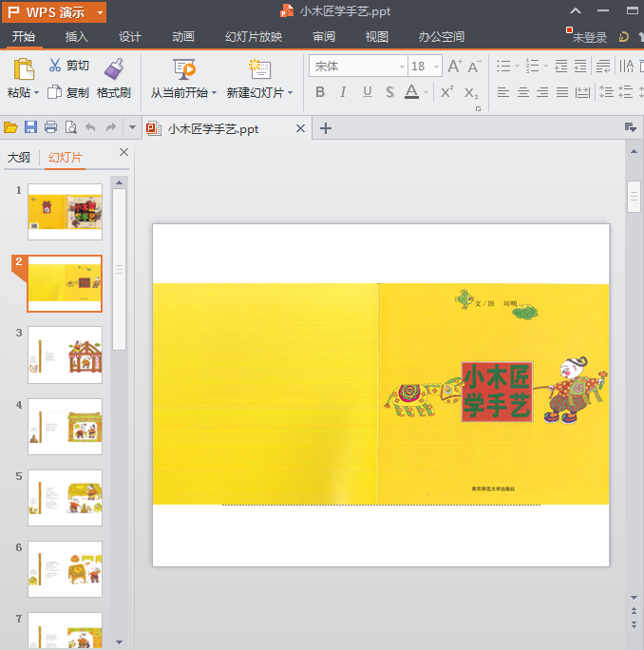Undo the last action
The width and height of the screenshot is (644, 650).
(x=90, y=127)
